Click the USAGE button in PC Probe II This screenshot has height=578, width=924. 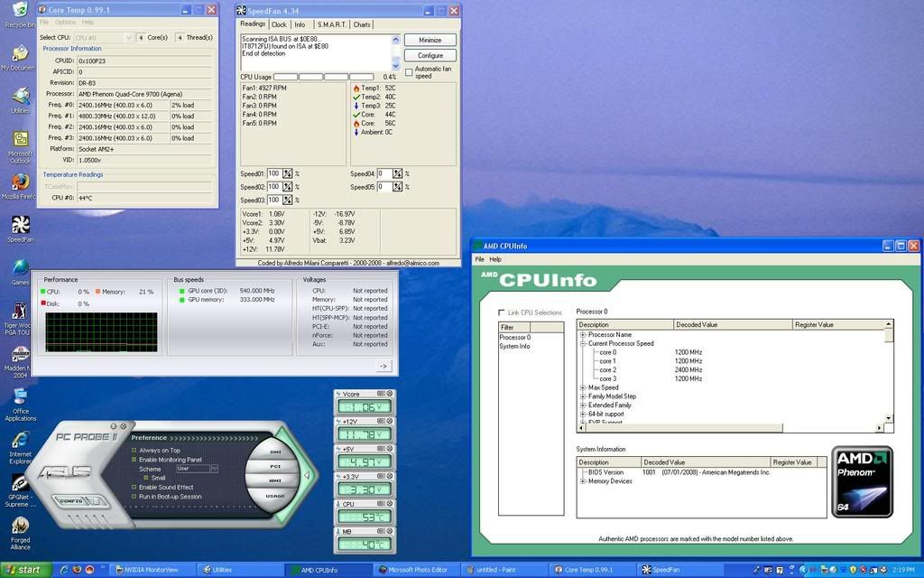click(275, 496)
